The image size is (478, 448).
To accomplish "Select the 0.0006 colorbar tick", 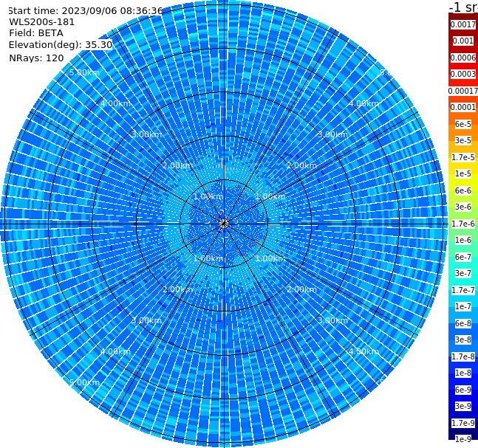I will pyautogui.click(x=463, y=58).
